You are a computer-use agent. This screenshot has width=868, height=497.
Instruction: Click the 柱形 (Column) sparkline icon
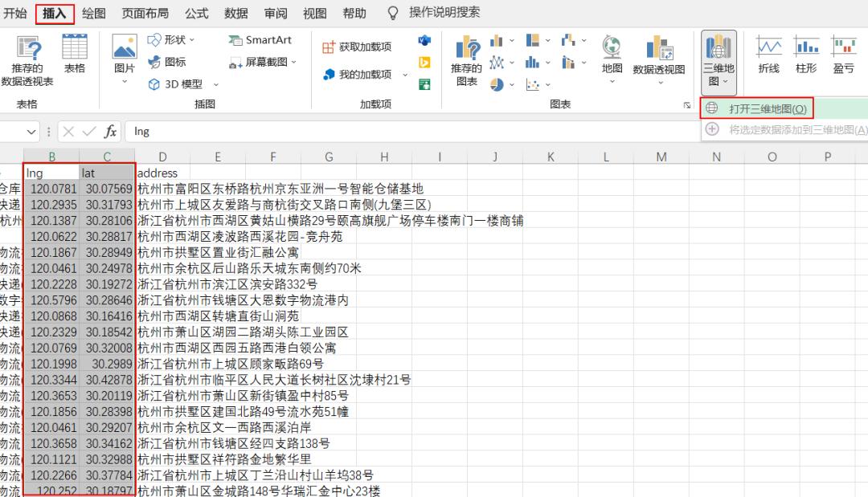[805, 56]
